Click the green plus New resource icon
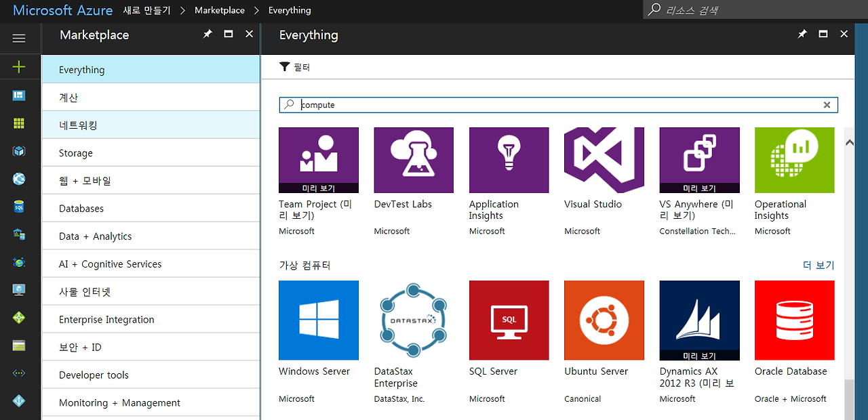The image size is (868, 420). tap(19, 66)
